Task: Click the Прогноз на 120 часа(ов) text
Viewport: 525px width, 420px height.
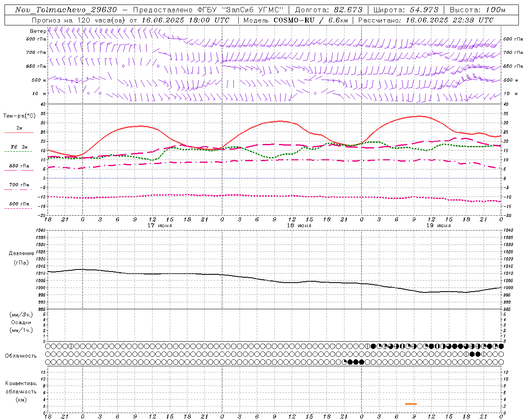Action: (x=79, y=20)
